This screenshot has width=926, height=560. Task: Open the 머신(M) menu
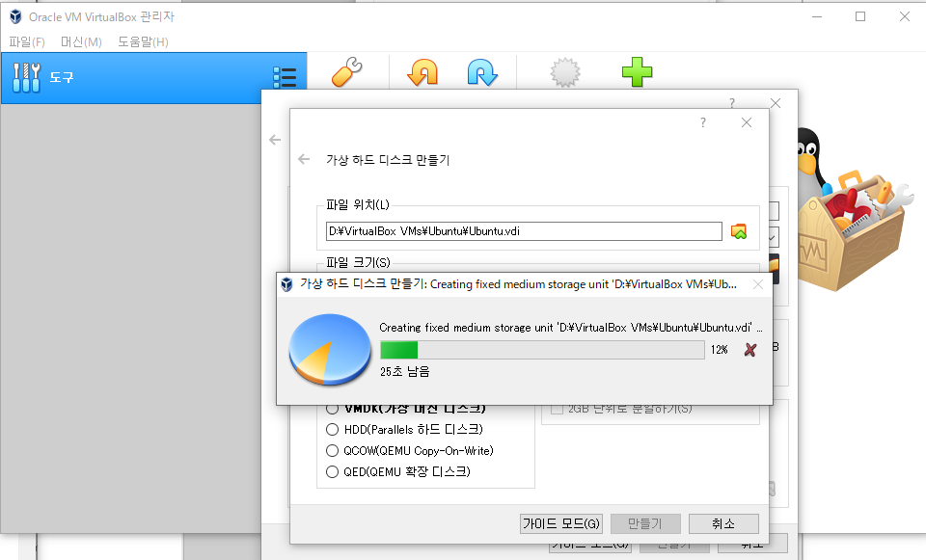point(81,41)
